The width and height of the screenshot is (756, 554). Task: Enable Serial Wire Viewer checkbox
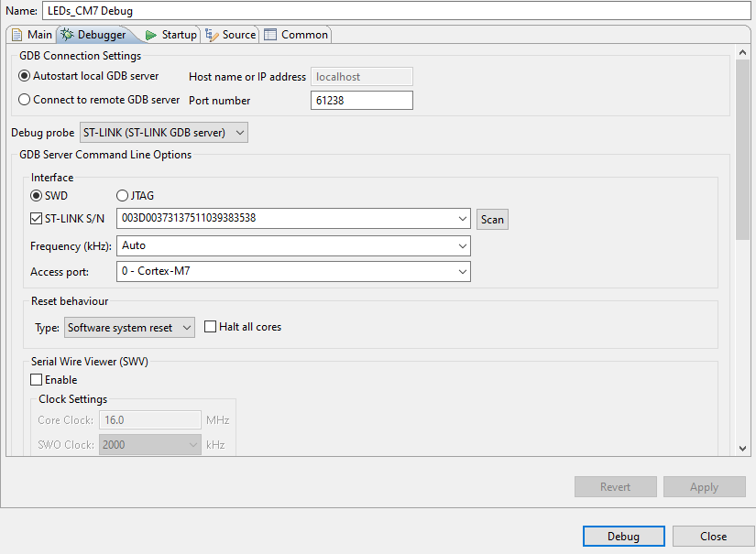pos(37,380)
